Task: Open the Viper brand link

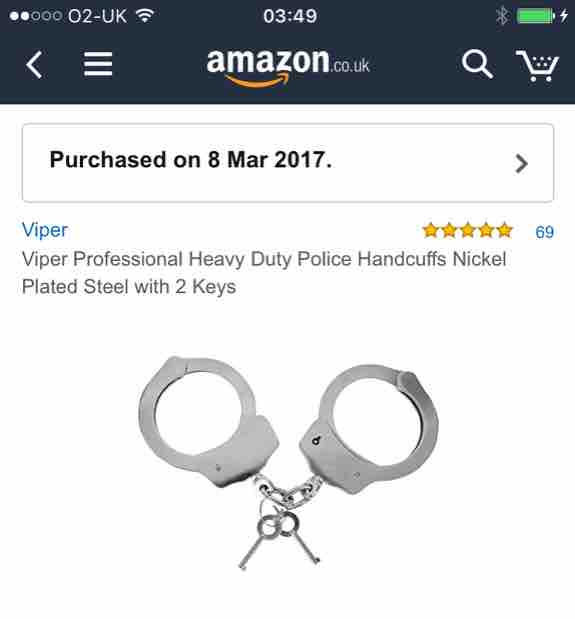Action: (45, 230)
